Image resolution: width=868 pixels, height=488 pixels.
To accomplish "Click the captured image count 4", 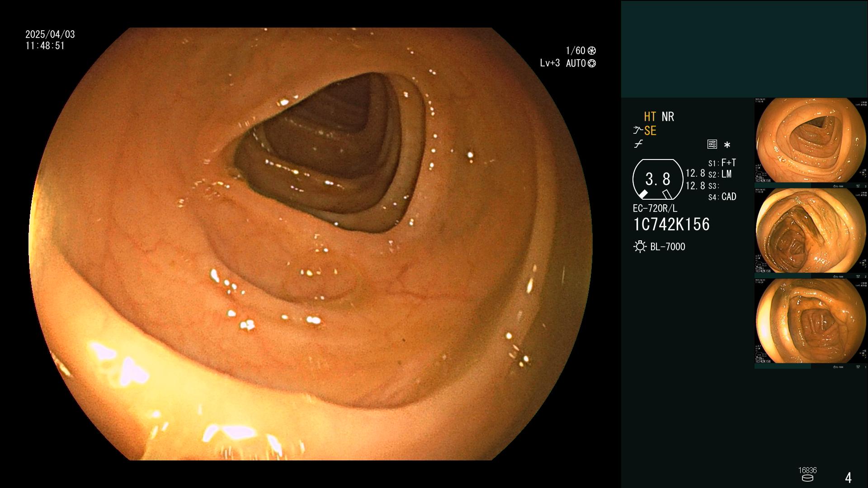I will coord(848,478).
